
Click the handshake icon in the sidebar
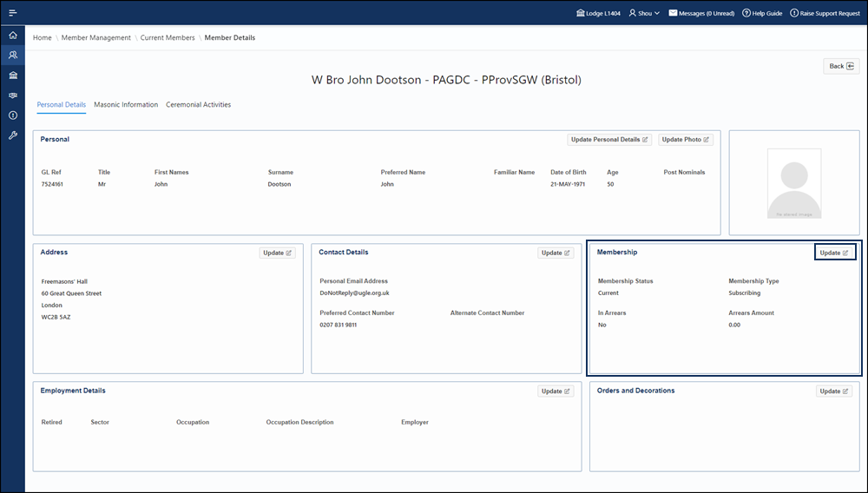(13, 95)
